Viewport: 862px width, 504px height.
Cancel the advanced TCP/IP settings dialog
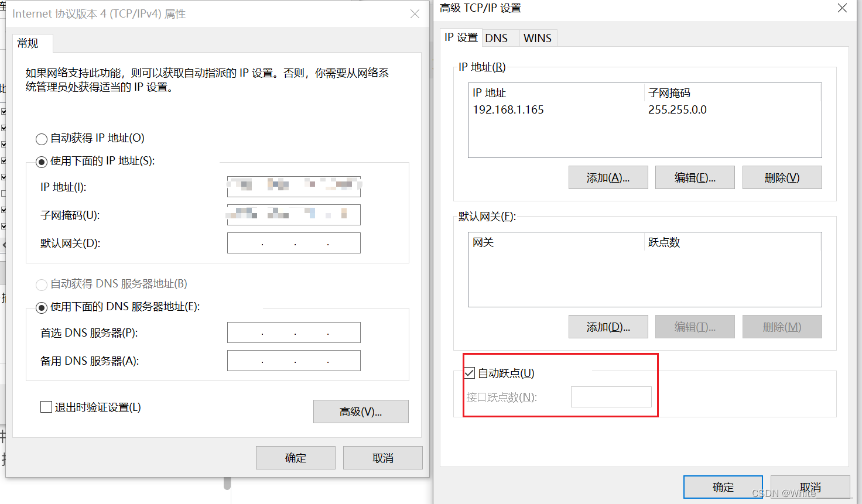[810, 486]
